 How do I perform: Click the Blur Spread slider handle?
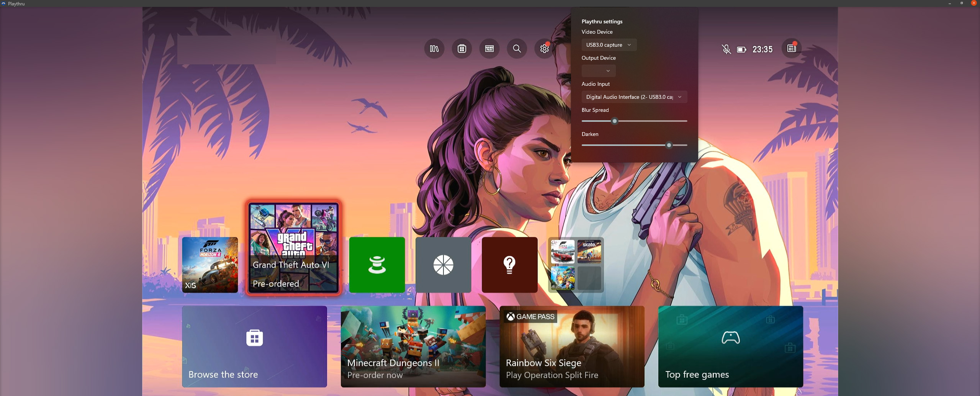tap(615, 121)
